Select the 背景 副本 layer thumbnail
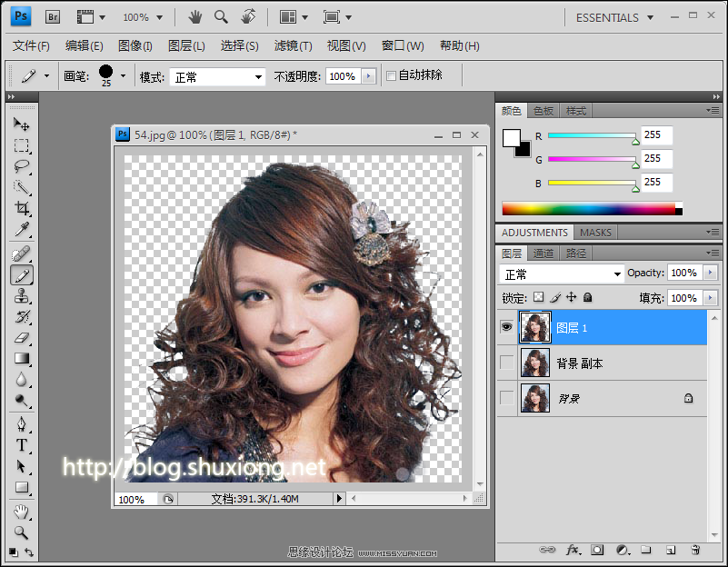 tap(534, 363)
